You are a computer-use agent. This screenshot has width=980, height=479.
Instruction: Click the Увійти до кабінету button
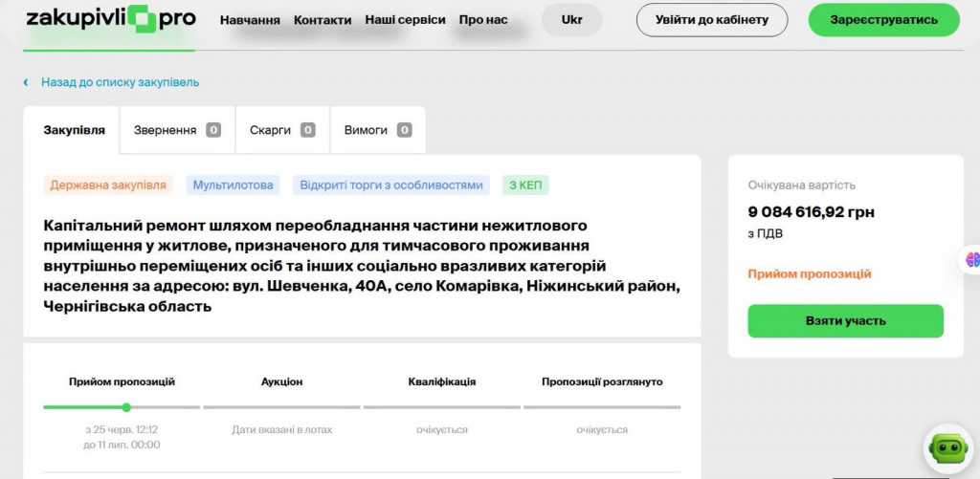coord(712,19)
